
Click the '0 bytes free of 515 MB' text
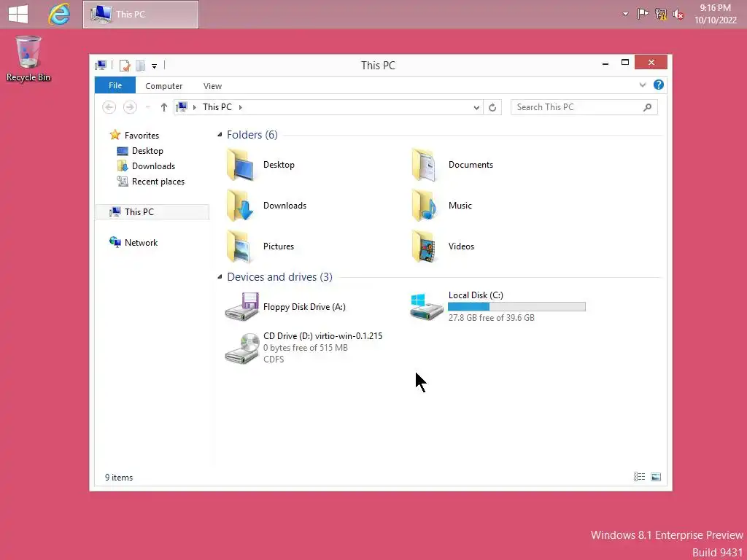click(306, 348)
